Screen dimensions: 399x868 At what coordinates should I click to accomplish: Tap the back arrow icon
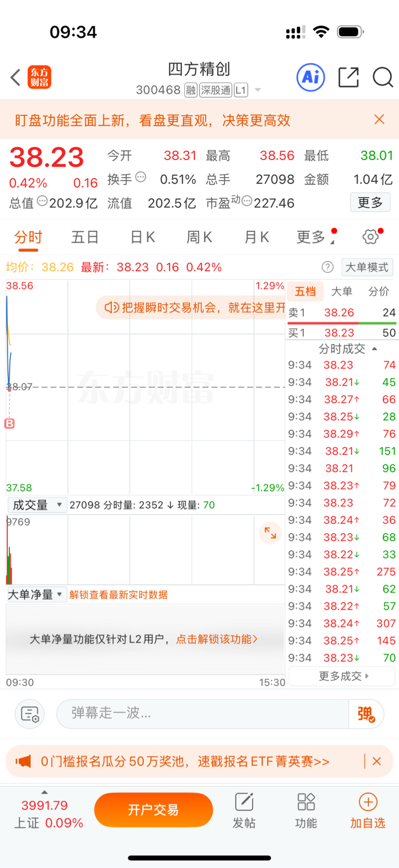16,77
